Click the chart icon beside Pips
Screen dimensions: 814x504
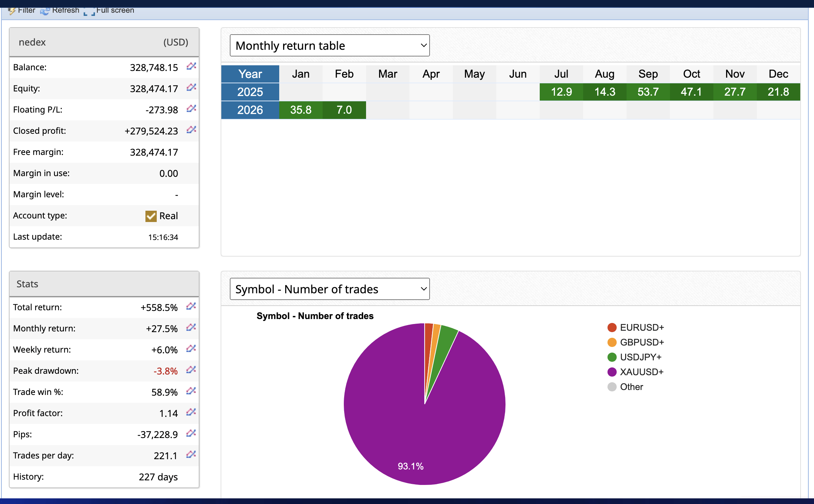(x=191, y=434)
